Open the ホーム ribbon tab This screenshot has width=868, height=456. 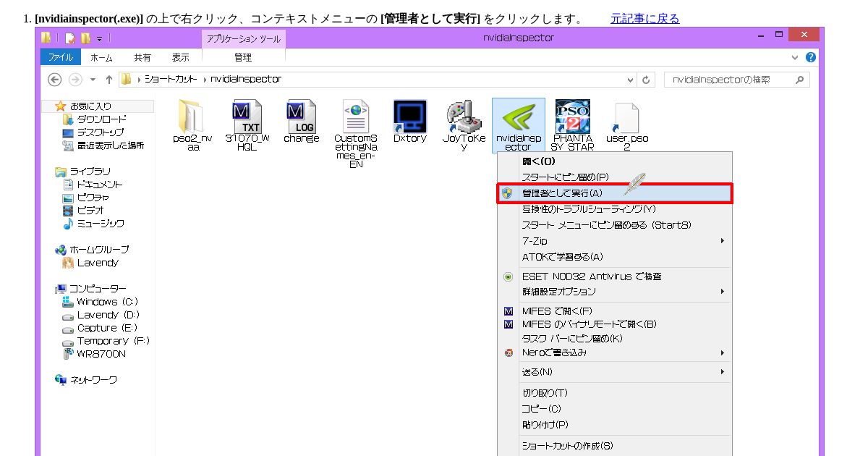tap(101, 57)
